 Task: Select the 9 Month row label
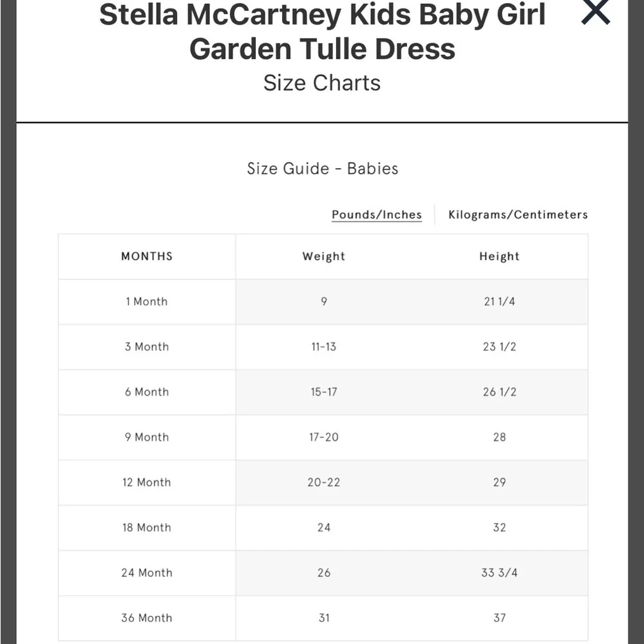click(146, 437)
